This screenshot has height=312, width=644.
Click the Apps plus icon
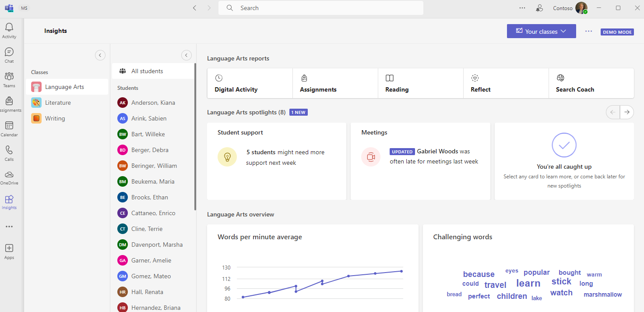[x=9, y=248]
